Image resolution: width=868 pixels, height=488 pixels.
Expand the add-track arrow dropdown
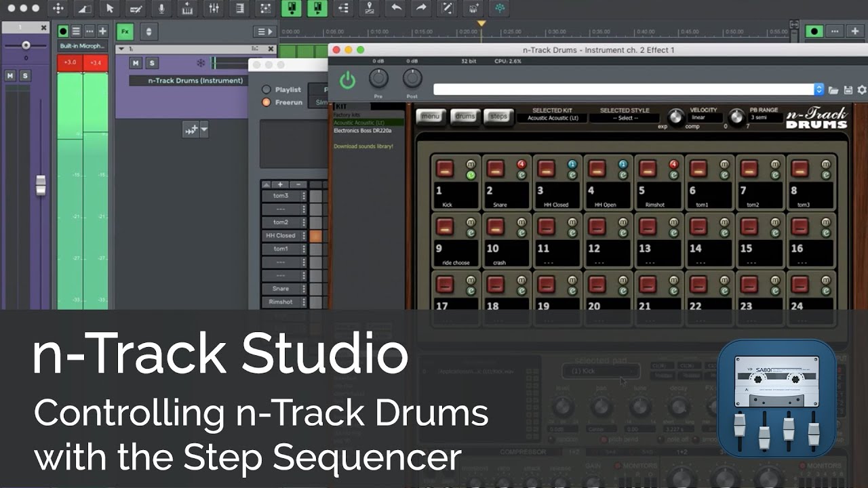204,130
